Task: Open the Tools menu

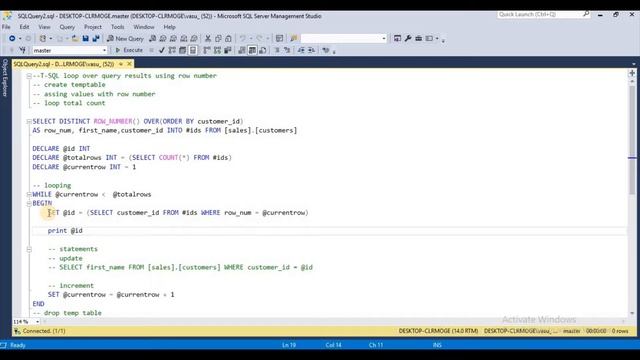Action: [x=118, y=27]
